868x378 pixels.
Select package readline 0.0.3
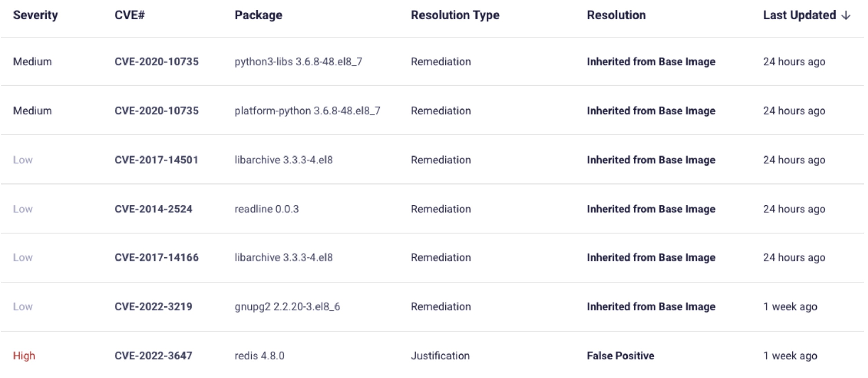[267, 209]
